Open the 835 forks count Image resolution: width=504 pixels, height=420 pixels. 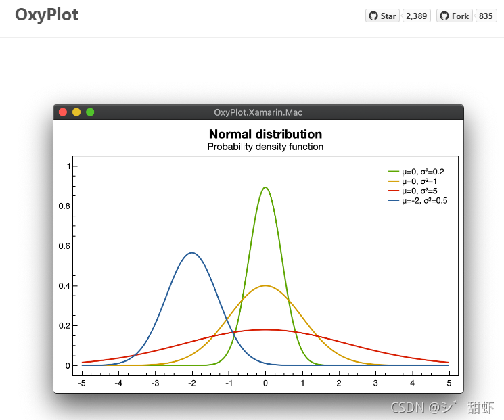(486, 16)
